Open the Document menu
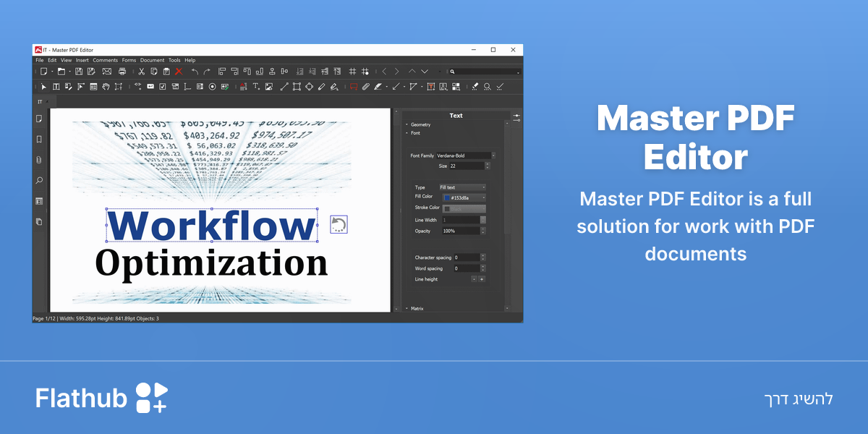 [x=152, y=60]
